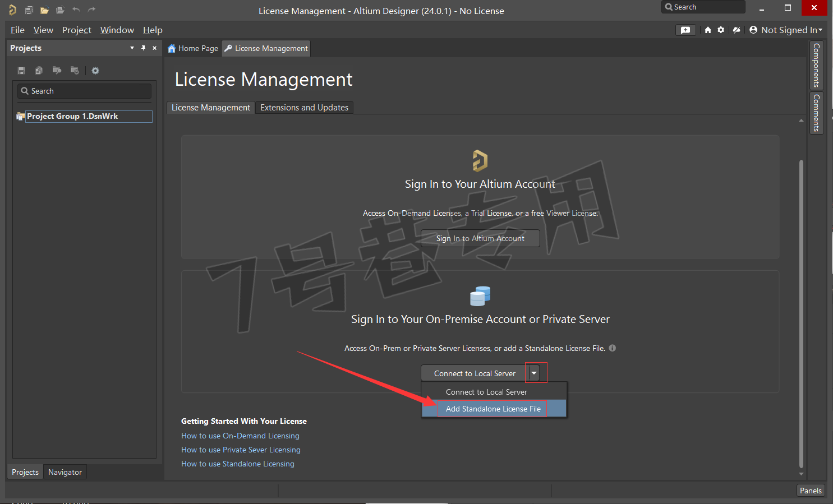Go to home via the top-right house icon
The image size is (833, 504).
click(708, 30)
